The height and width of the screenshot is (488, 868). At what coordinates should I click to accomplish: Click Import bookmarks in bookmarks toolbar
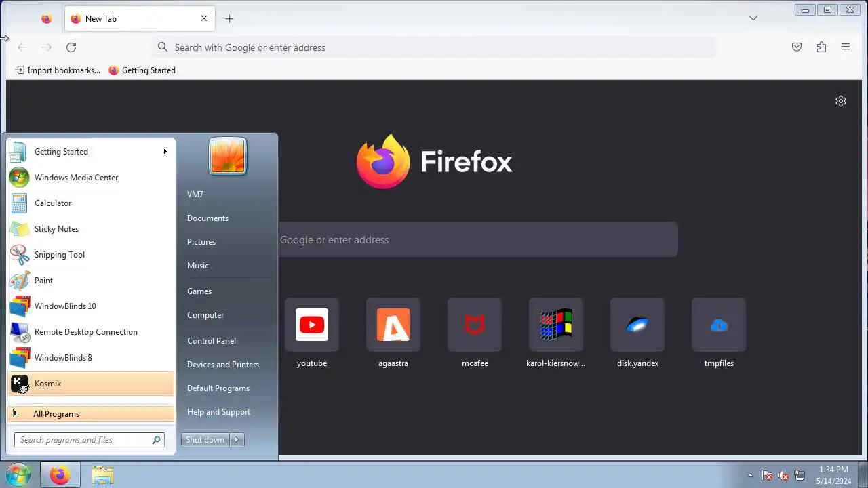pos(58,70)
